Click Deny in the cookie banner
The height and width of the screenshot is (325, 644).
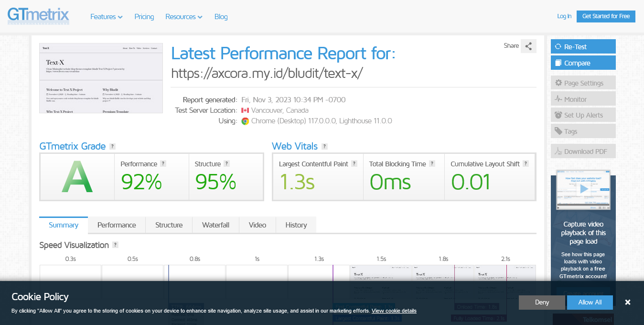click(542, 302)
